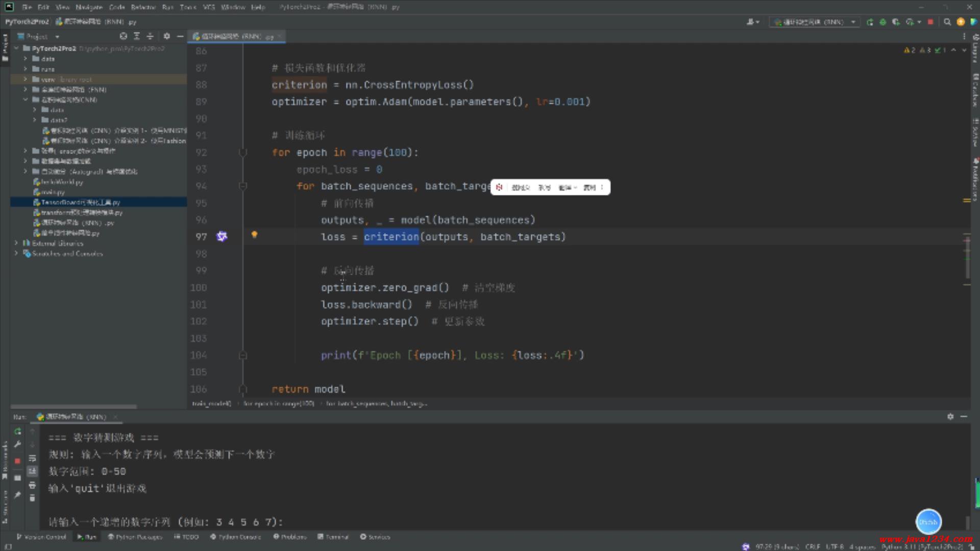Screen dimensions: 980x551
Task: Open the Navigate menu
Action: tap(89, 7)
